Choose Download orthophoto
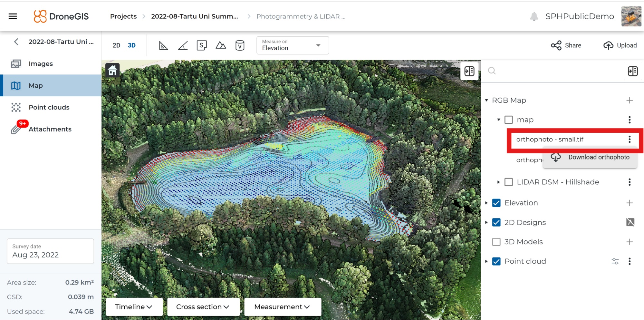644x320 pixels. click(x=590, y=157)
